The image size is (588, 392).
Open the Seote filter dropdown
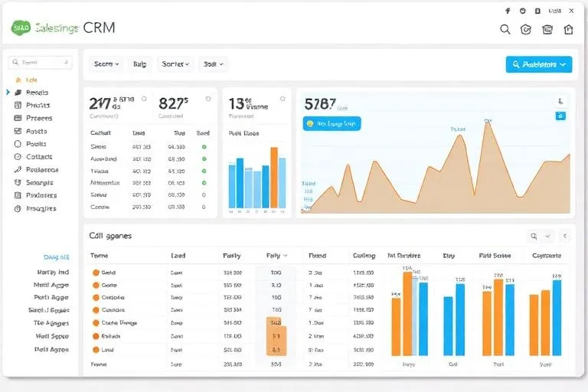click(x=106, y=64)
